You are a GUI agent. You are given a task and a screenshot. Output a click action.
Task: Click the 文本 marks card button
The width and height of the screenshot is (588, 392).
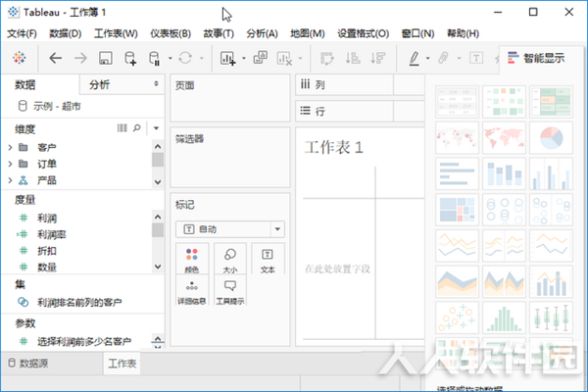tap(268, 260)
